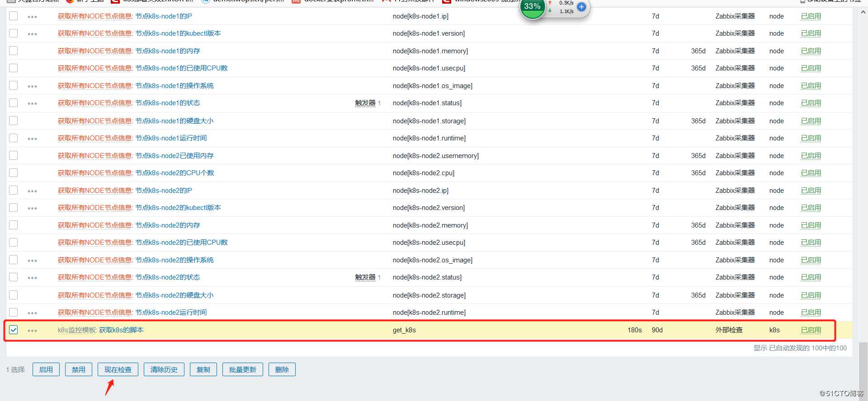Open the k8s监控模板 template link
The width and height of the screenshot is (868, 401).
(x=77, y=330)
